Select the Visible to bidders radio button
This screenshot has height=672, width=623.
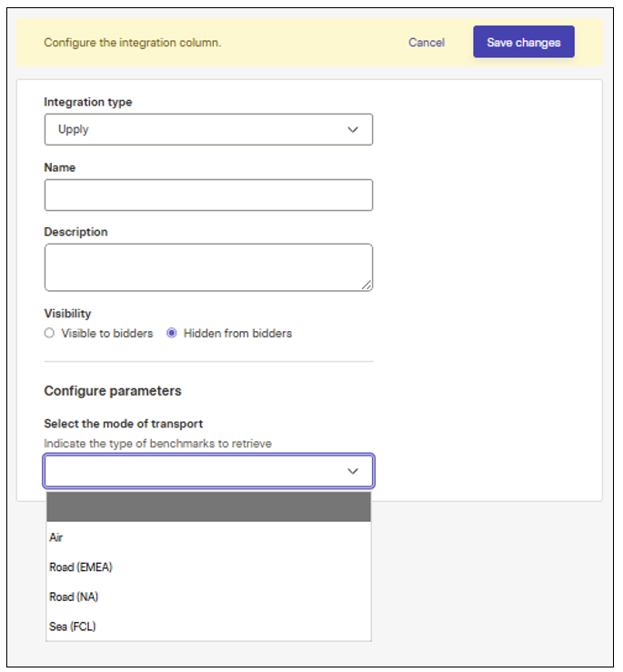click(49, 333)
